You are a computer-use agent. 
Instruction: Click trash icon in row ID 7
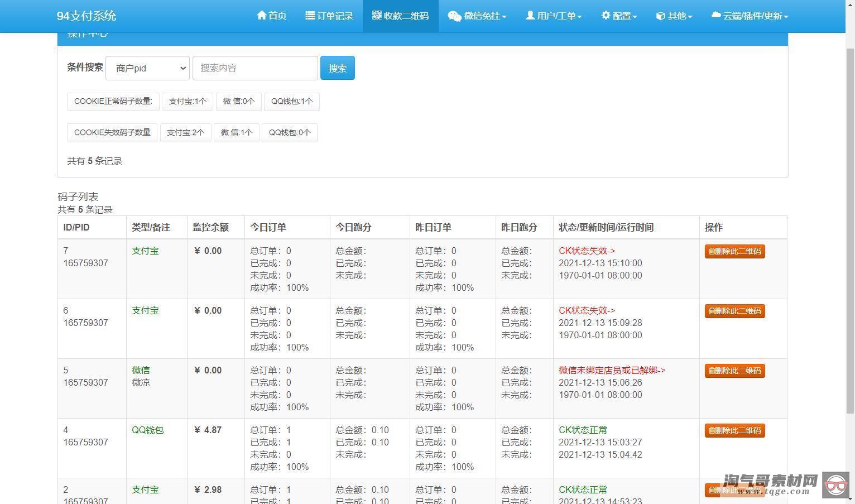(x=711, y=251)
